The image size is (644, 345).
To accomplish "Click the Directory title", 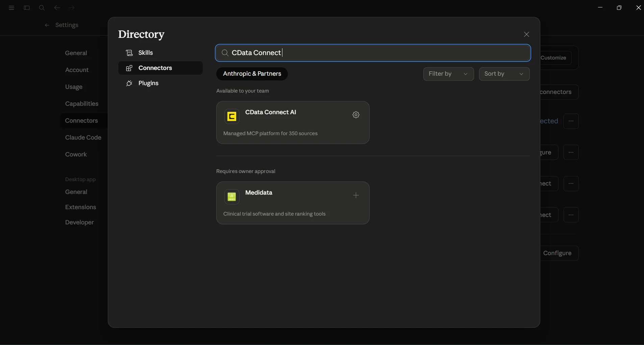I will (x=141, y=34).
